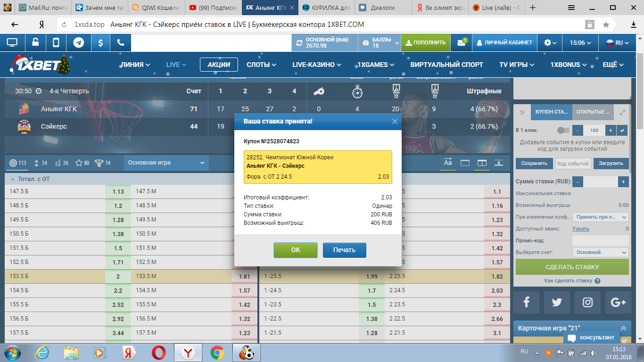This screenshot has width=644, height=362.
Task: Close the bet accepted dialog
Action: click(x=395, y=122)
